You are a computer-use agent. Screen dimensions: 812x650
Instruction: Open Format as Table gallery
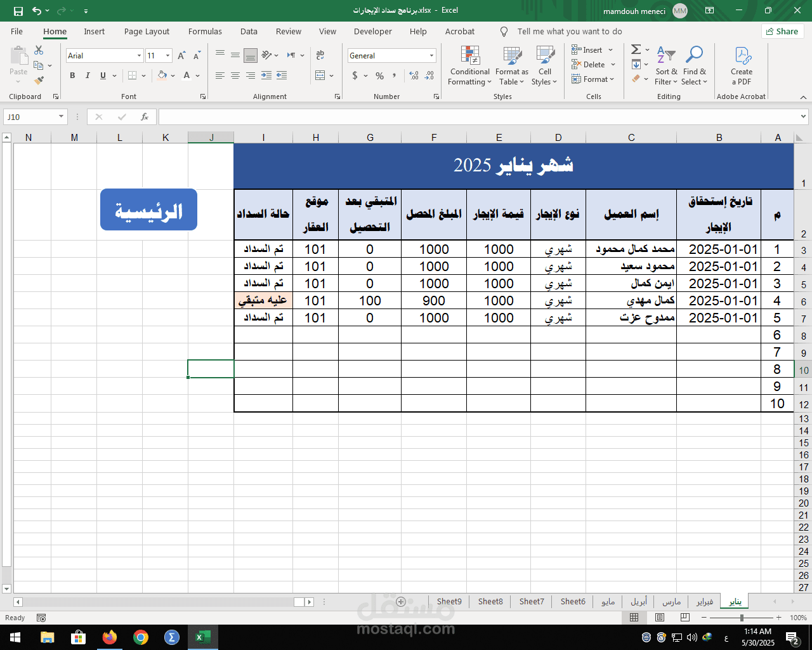[x=512, y=65]
